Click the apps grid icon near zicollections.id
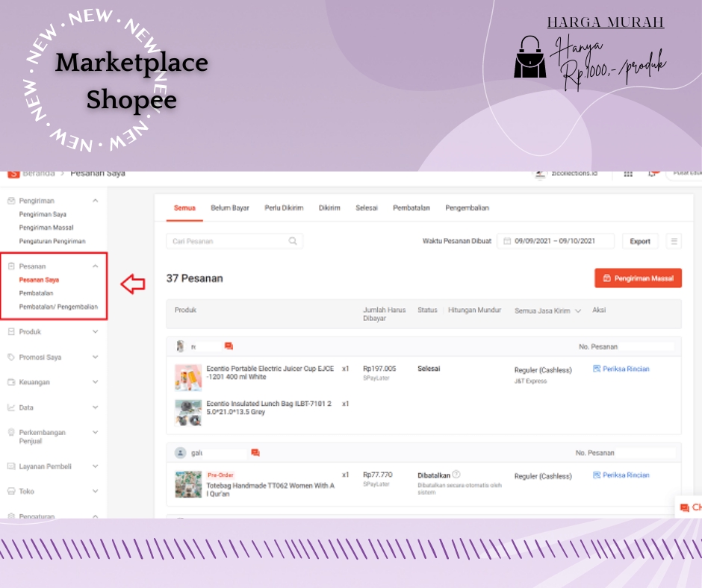The image size is (702, 588). click(628, 172)
